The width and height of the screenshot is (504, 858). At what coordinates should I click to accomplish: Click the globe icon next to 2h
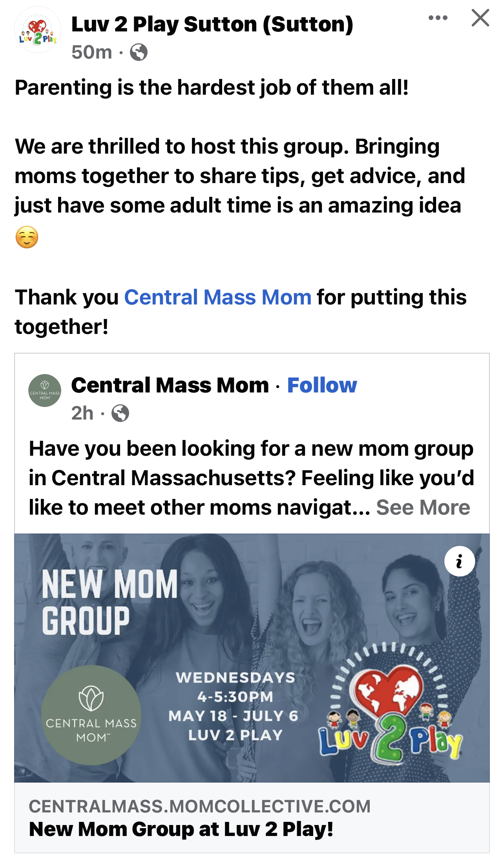coord(120,413)
